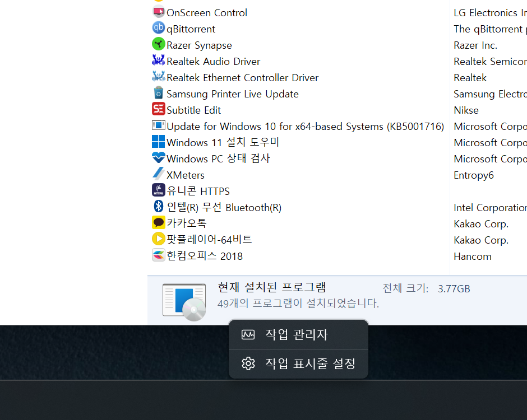This screenshot has height=420, width=527.
Task: Click the 현재 설치된 프로그램 heading
Action: [271, 287]
